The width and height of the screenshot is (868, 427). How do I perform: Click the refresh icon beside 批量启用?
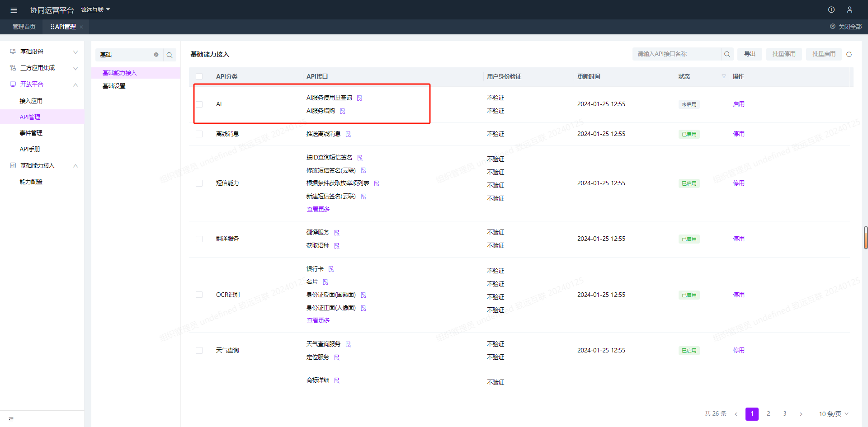[849, 54]
